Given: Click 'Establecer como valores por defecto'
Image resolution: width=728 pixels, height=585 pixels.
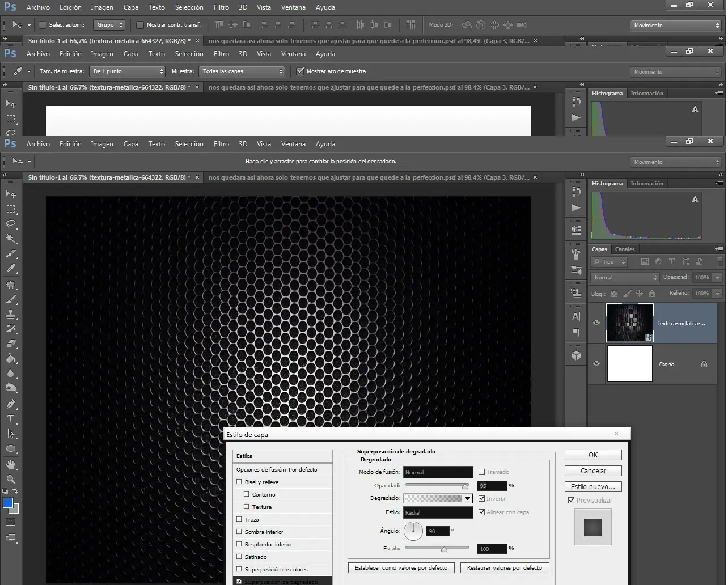Looking at the screenshot, I should (401, 567).
